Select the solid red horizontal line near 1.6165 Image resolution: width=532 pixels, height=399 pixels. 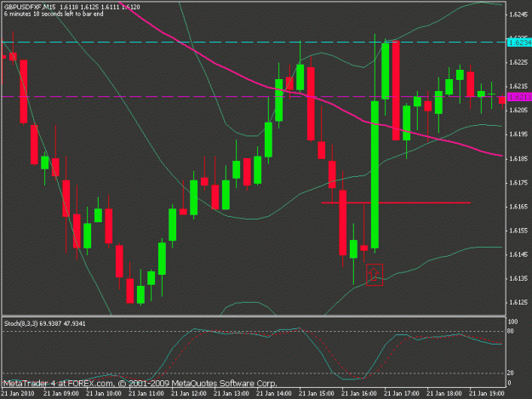click(396, 202)
